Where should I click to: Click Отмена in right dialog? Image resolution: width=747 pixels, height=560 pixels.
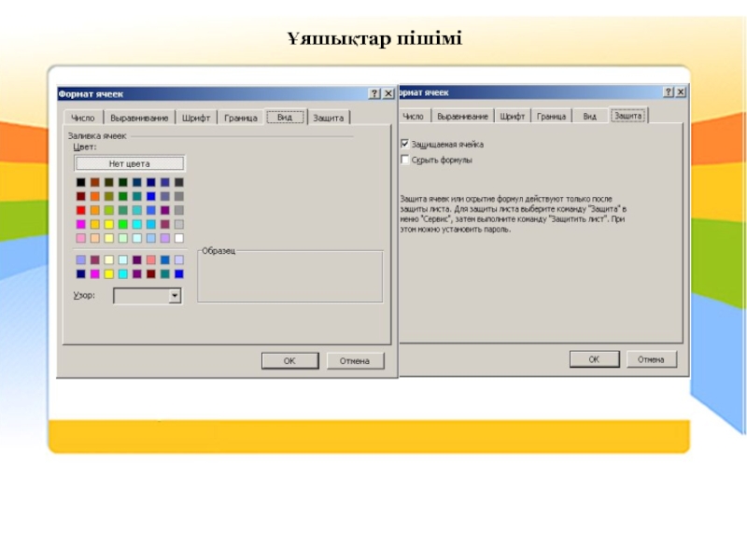651,359
